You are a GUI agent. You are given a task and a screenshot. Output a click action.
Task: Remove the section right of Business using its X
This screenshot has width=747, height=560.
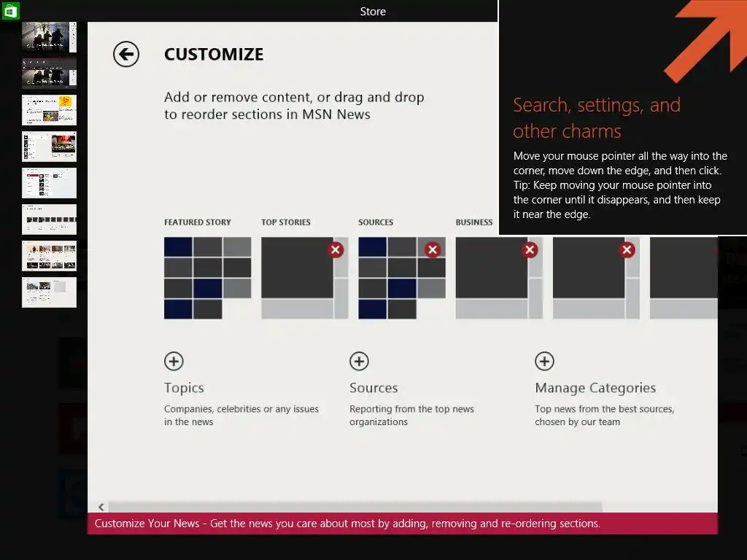627,249
